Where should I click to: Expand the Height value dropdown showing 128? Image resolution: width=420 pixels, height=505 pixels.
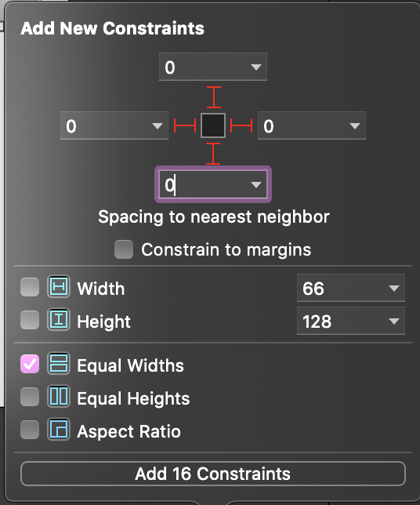click(394, 321)
